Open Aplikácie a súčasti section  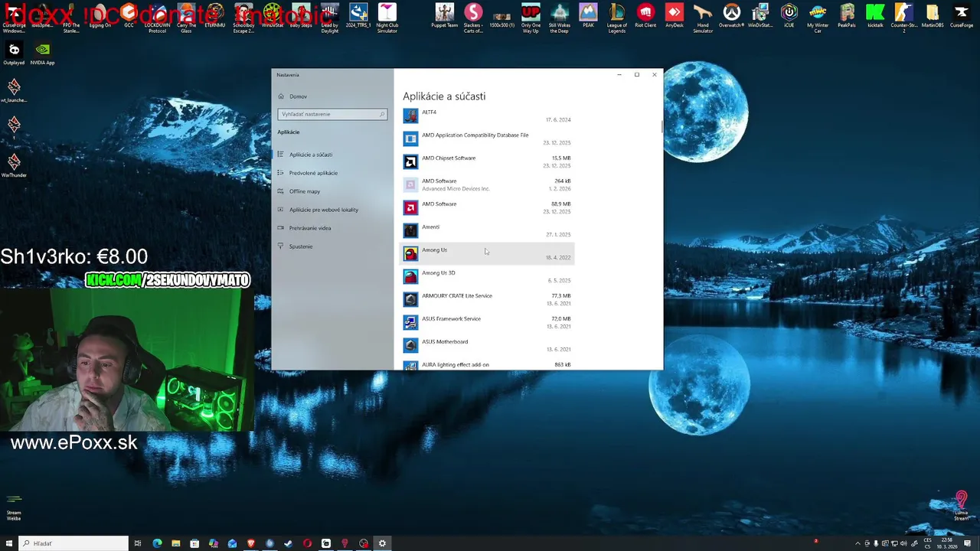(332, 155)
